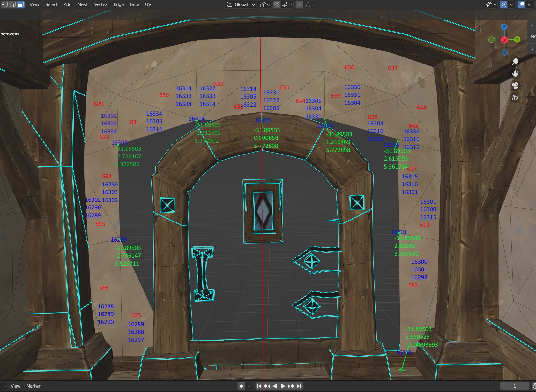536x392 pixels.
Task: Open the Mesh menu
Action: point(83,4)
